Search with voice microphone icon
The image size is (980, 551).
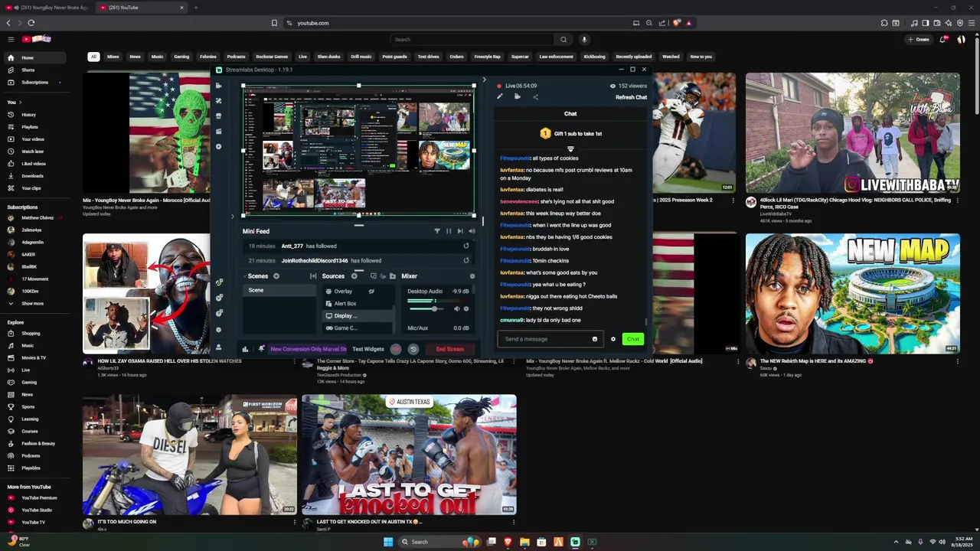584,39
